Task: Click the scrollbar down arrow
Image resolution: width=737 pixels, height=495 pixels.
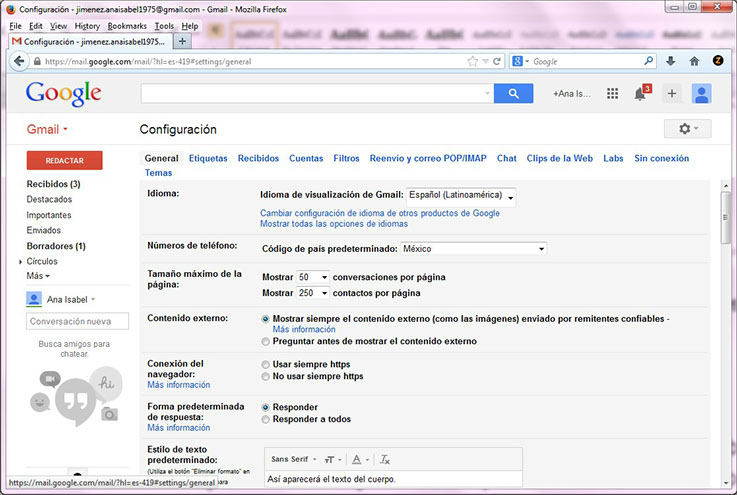Action: point(726,483)
